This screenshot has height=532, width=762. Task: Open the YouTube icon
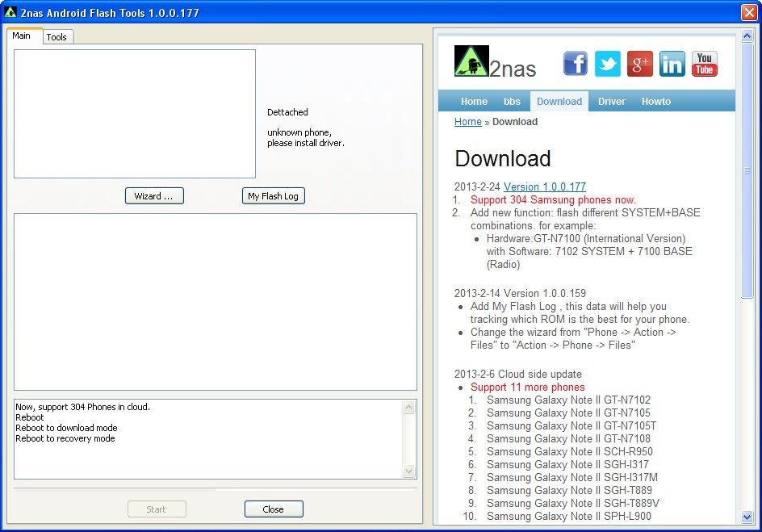click(x=704, y=64)
